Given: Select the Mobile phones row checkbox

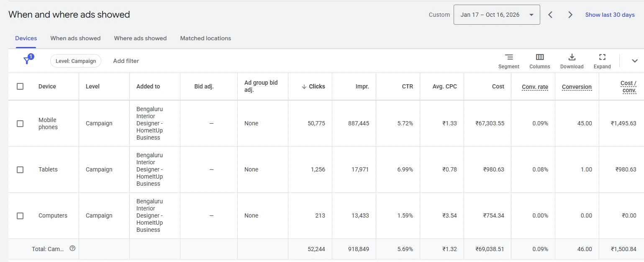Looking at the screenshot, I should 20,124.
